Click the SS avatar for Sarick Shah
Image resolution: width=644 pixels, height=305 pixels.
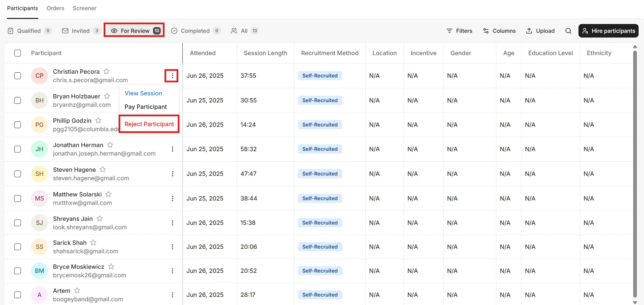pos(40,247)
